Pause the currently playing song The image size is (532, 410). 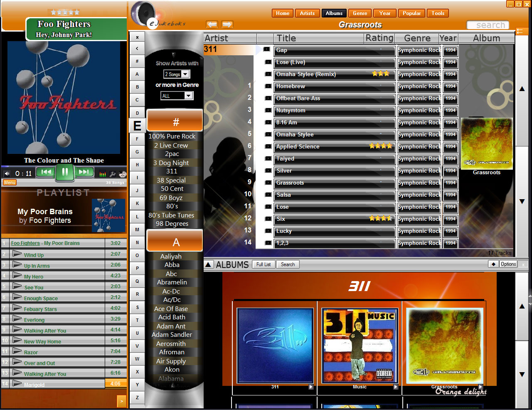[65, 172]
